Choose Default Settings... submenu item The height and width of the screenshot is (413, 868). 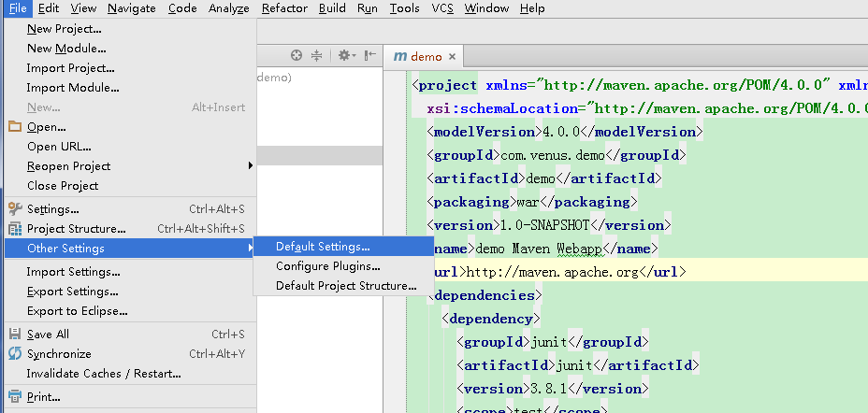pos(344,246)
